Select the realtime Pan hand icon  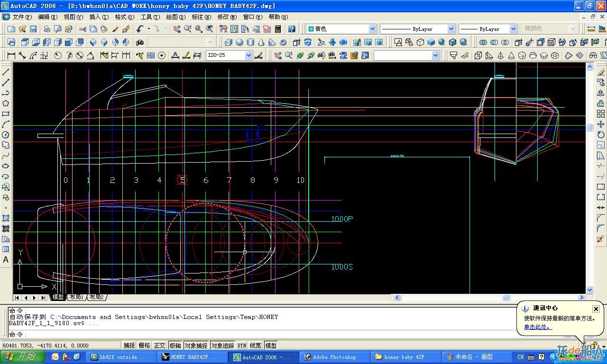[177, 29]
